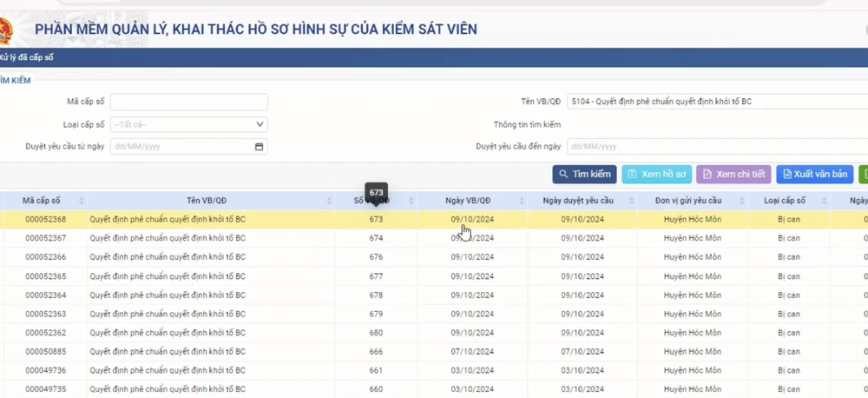Click the icon in Xem chi tiết button

tap(707, 174)
